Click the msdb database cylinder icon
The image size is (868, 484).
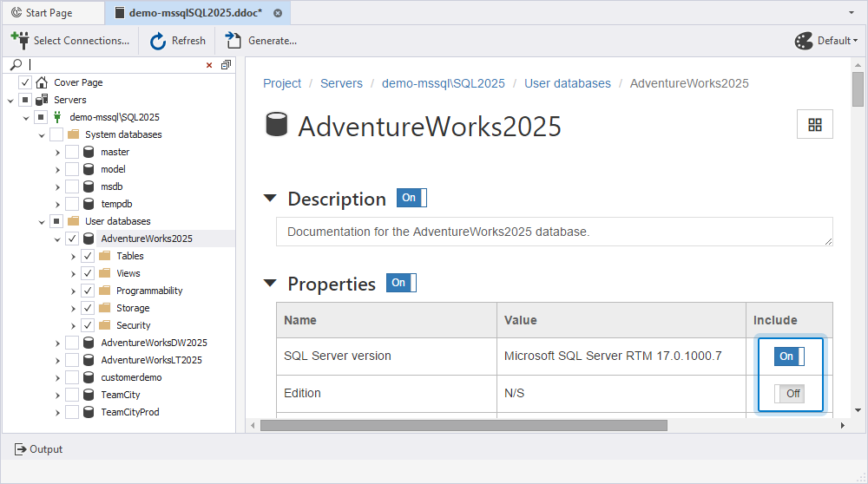[89, 186]
